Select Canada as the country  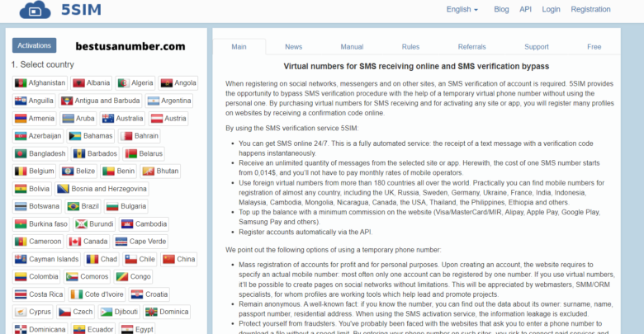click(88, 242)
